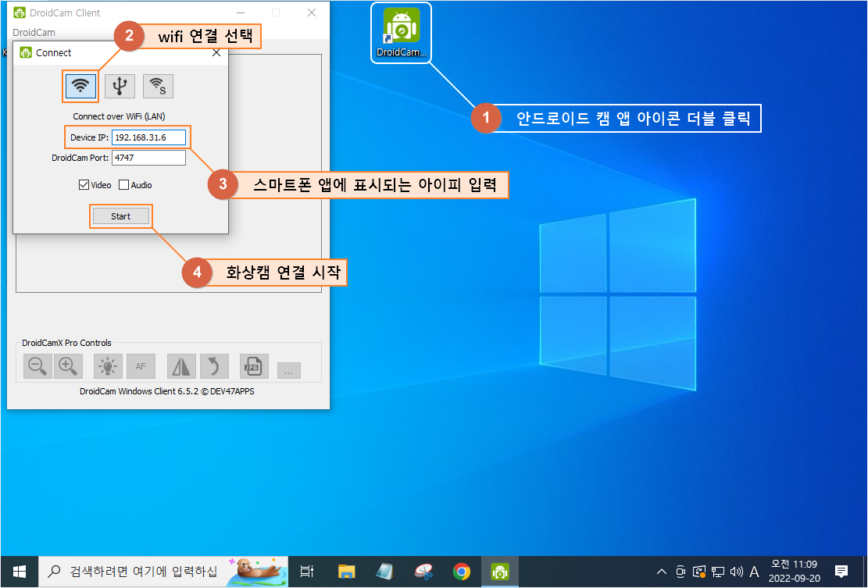The height and width of the screenshot is (588, 868).
Task: Toggle the LED flash light bulb button
Action: point(107,366)
